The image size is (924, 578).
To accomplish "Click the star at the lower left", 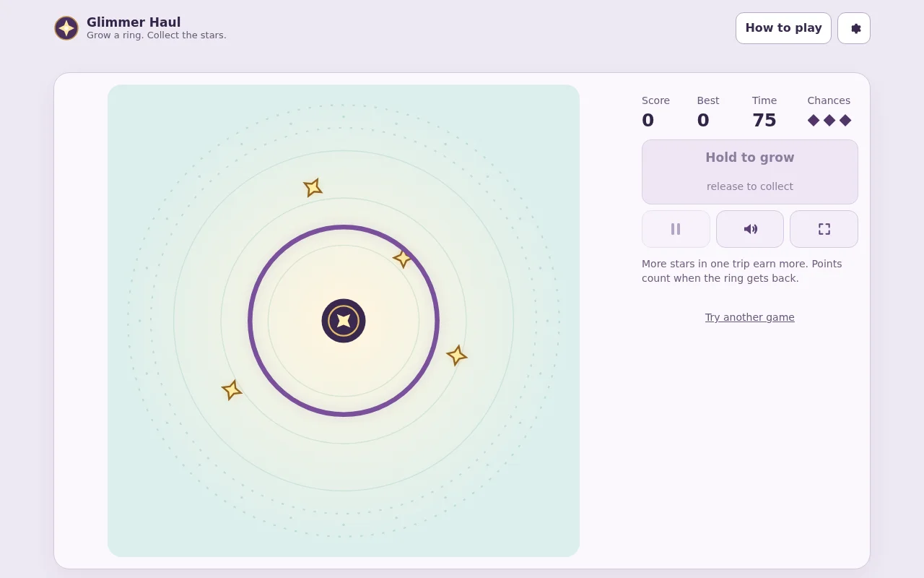I will pyautogui.click(x=232, y=390).
